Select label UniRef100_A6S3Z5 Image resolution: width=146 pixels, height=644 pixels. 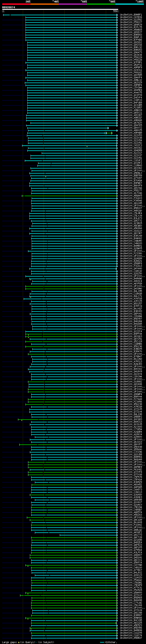131,623
